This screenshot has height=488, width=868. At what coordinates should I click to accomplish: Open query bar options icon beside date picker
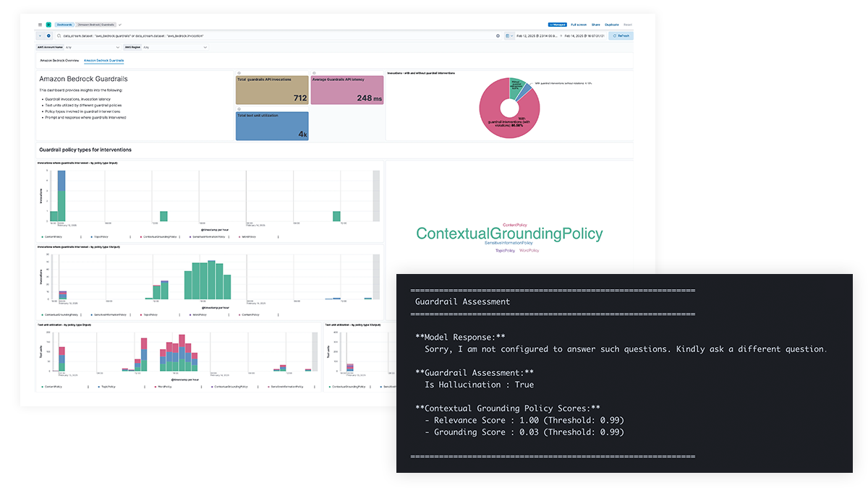pyautogui.click(x=498, y=35)
